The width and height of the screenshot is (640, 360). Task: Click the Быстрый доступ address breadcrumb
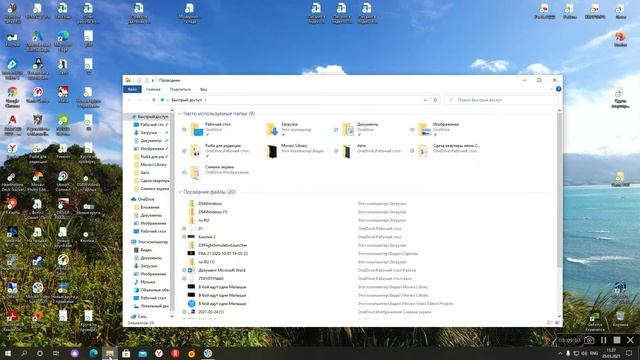tap(187, 100)
